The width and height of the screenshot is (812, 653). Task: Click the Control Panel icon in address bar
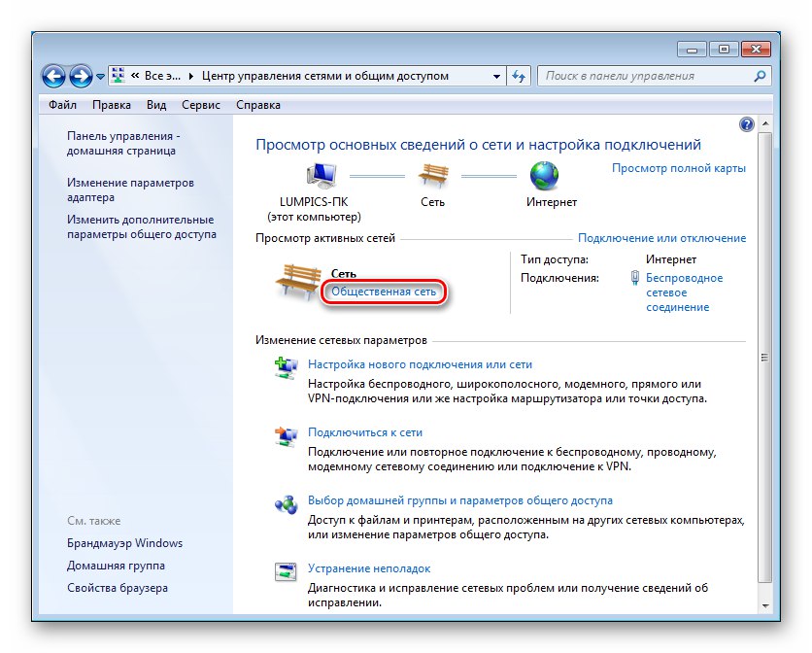click(x=118, y=76)
